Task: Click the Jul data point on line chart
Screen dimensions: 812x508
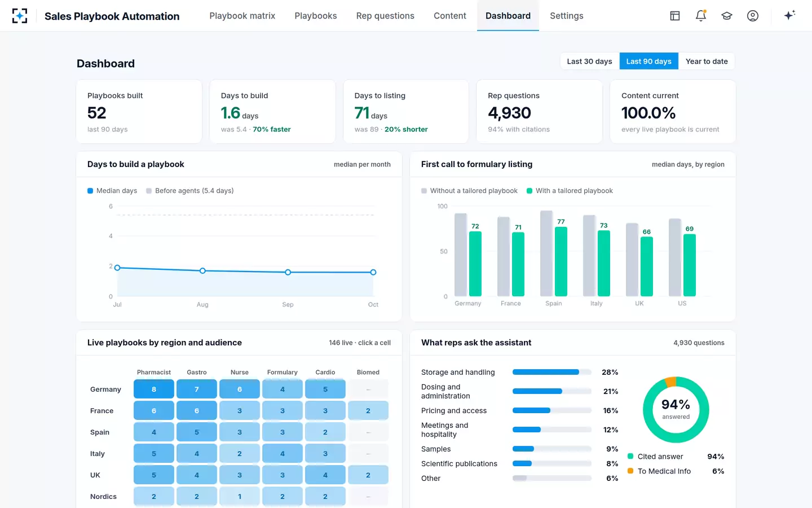Action: (x=117, y=268)
